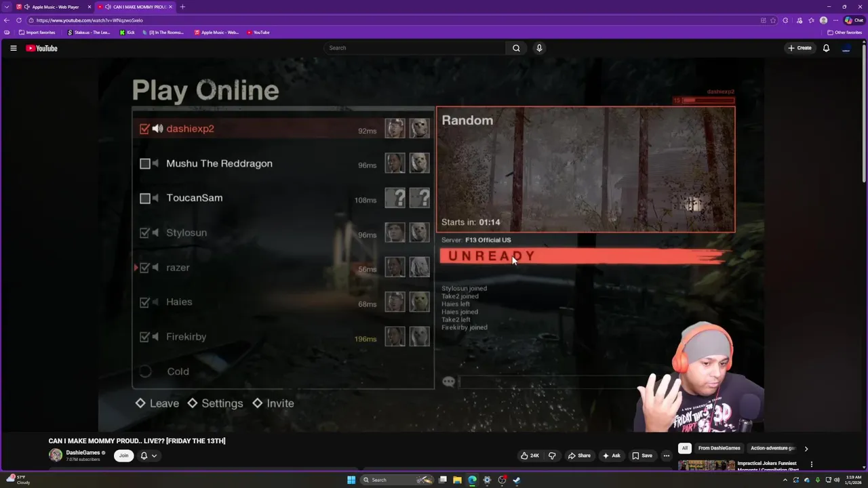Viewport: 868px width, 488px height.
Task: Toggle the ready checkbox for dashiexp2
Action: click(144, 129)
